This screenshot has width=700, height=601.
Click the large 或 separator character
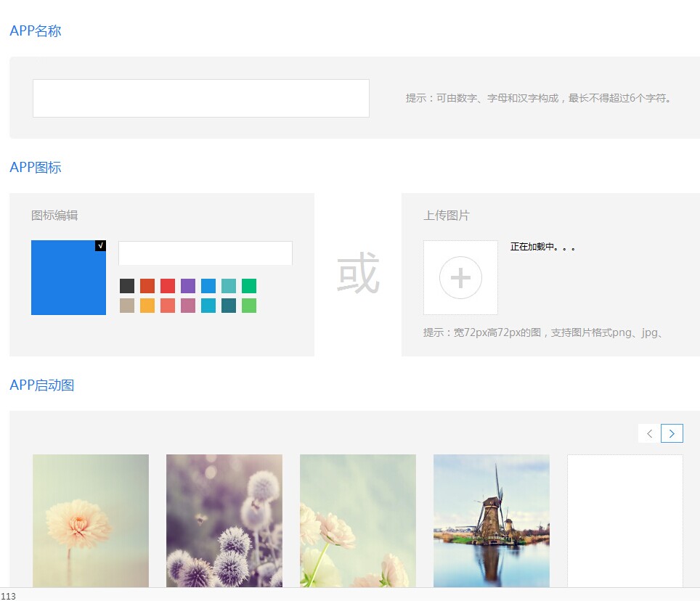pos(358,273)
